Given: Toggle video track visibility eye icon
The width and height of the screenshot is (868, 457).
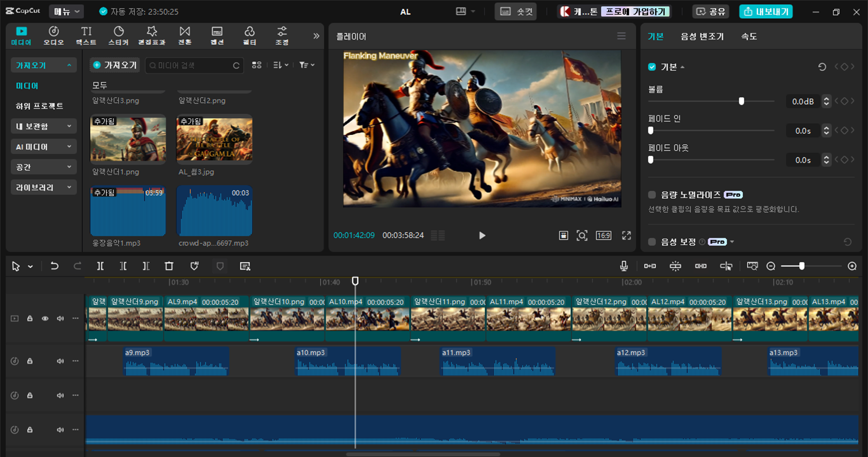Looking at the screenshot, I should [45, 318].
